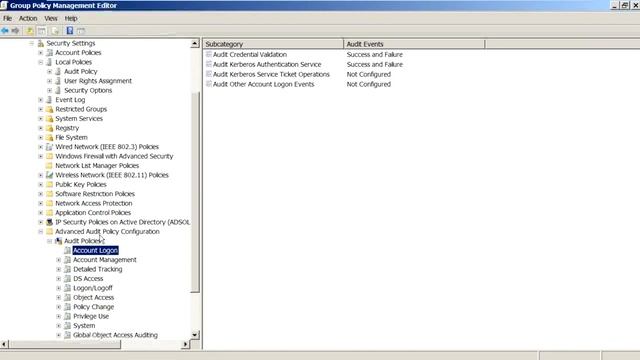This screenshot has width=640, height=360.
Task: Open the Help menu
Action: (x=71, y=18)
